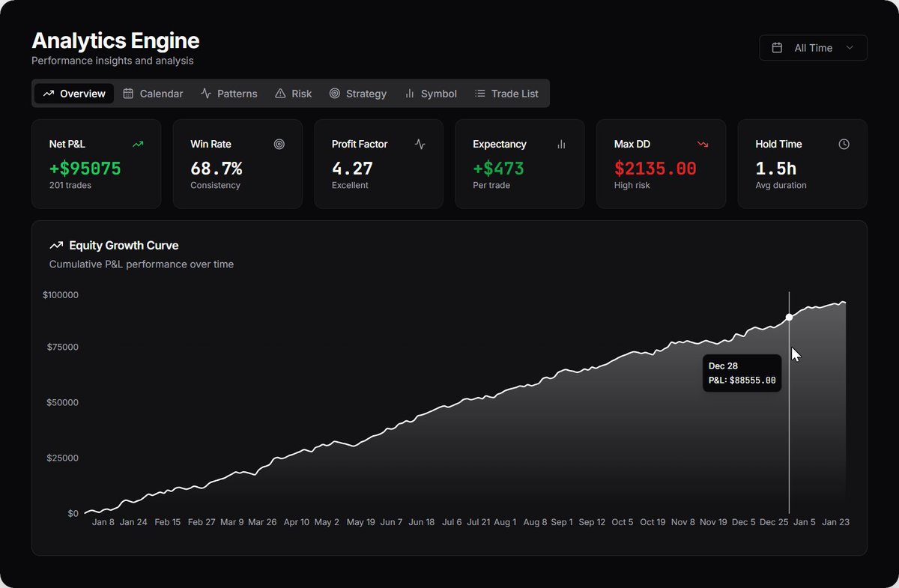Screen dimensions: 899x588
Task: Click the $75000 y-axis label
Action: coord(63,347)
